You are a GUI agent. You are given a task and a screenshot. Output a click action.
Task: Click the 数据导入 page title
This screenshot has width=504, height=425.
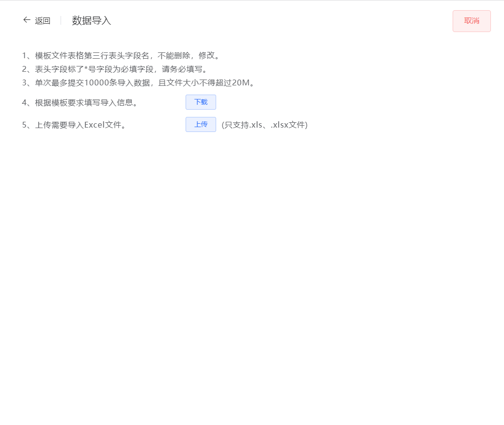91,20
